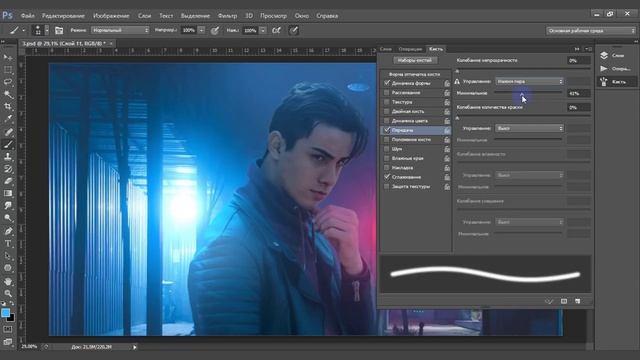The width and height of the screenshot is (640, 360).
Task: Select the Lasso tool
Action: [x=7, y=82]
